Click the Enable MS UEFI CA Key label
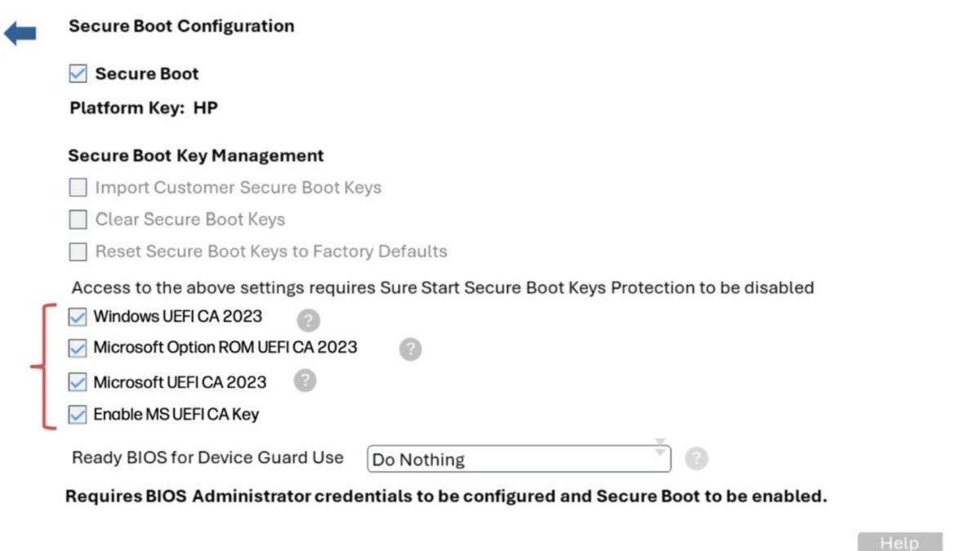The height and width of the screenshot is (551, 980). pyautogui.click(x=176, y=414)
